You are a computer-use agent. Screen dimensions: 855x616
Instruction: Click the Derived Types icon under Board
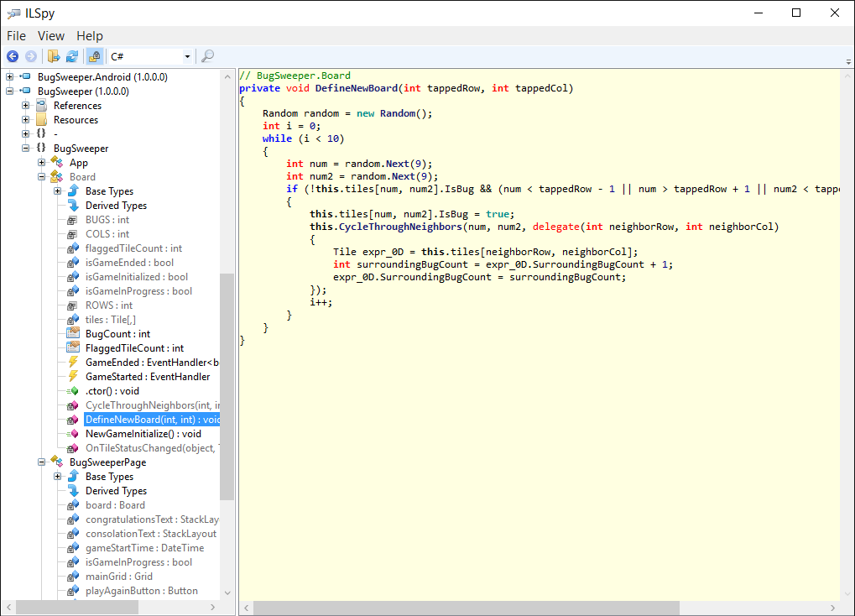point(73,205)
